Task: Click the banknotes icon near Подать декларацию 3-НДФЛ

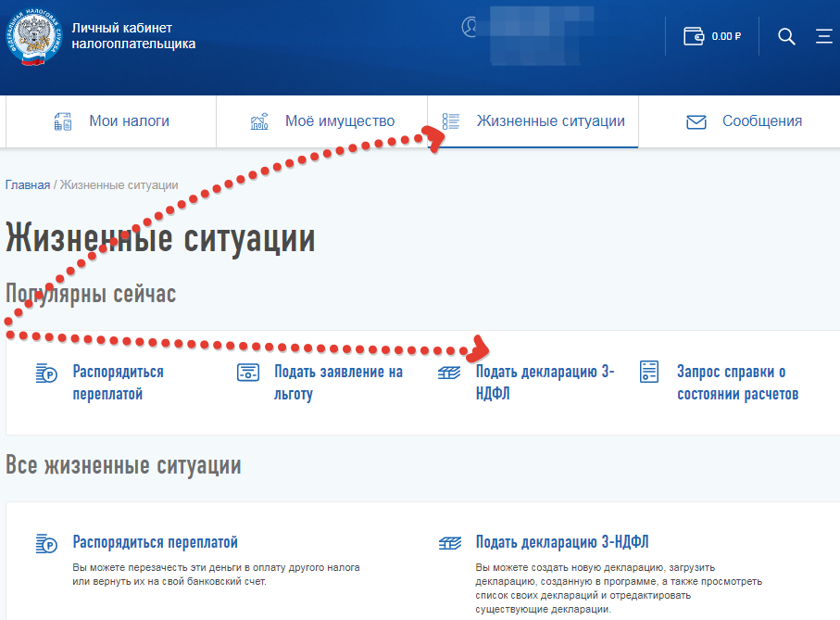Action: click(447, 372)
